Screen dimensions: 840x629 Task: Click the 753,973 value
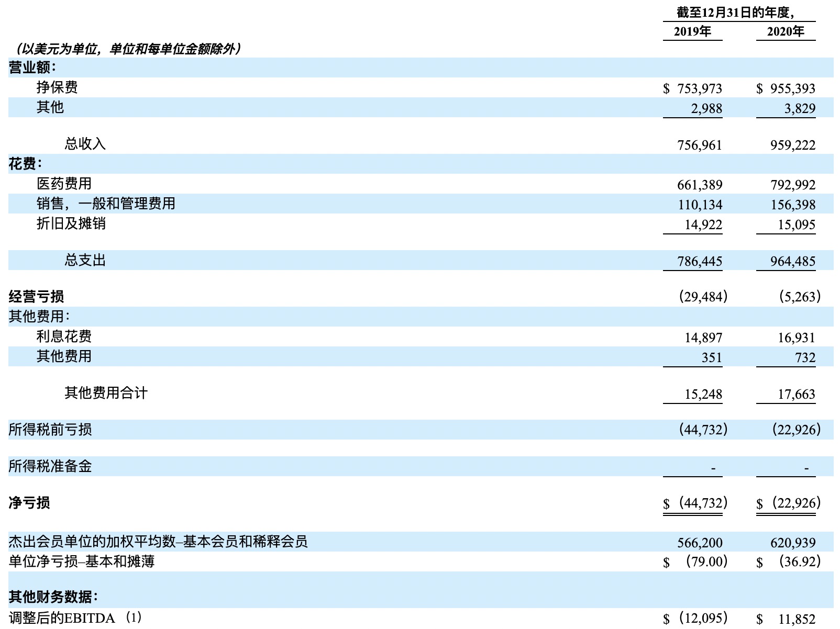point(700,88)
